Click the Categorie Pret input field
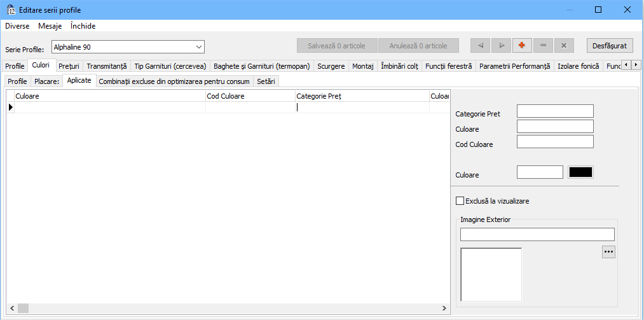The width and height of the screenshot is (644, 320). coord(554,112)
